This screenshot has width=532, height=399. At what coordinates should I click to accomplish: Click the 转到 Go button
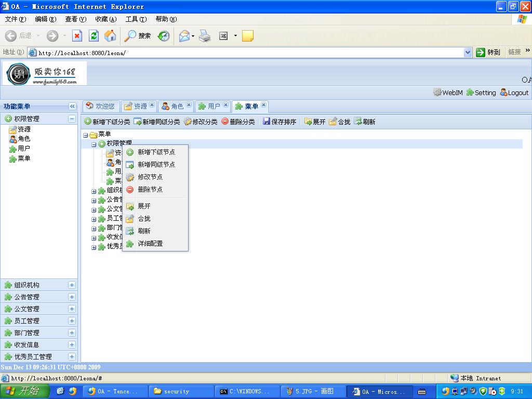488,52
